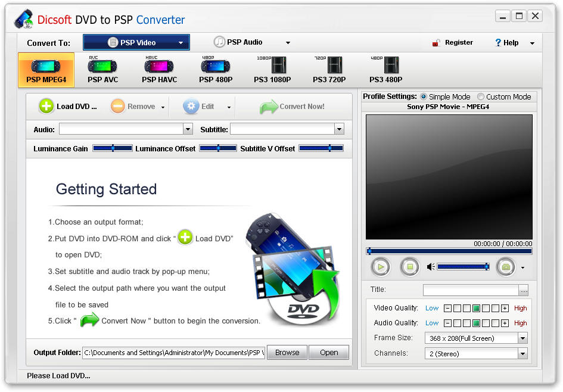Decrease video quality with minus box
Image resolution: width=563 pixels, height=392 pixels.
447,308
